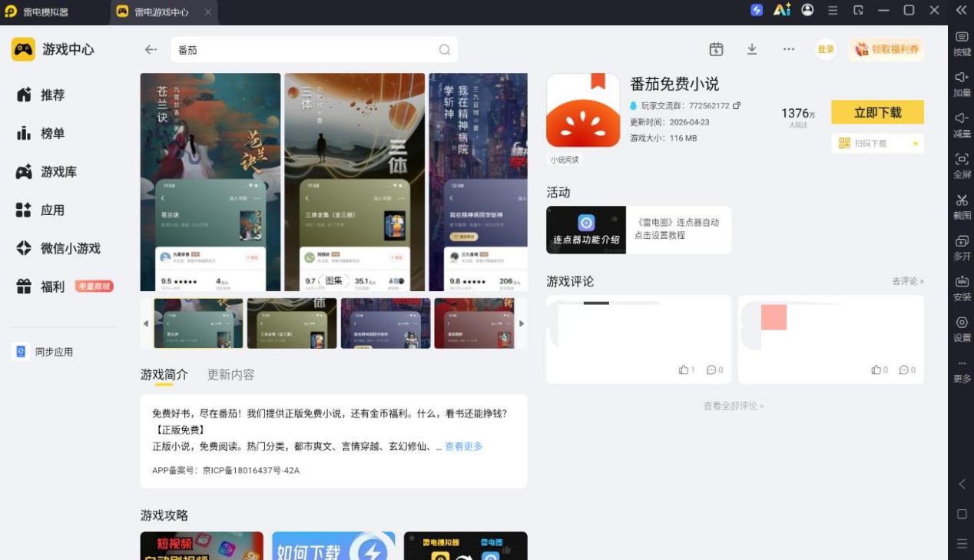Screen dimensions: 974x560
Task: Click 减量 volume down tool
Action: point(962,126)
